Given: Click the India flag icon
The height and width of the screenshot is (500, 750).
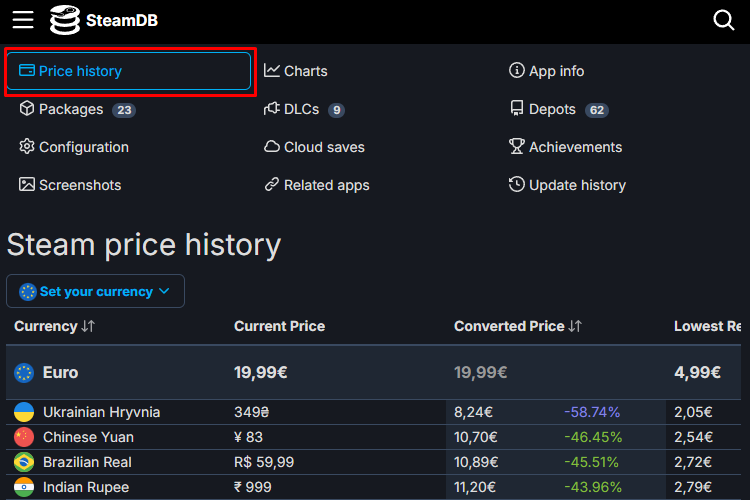Looking at the screenshot, I should click(24, 487).
